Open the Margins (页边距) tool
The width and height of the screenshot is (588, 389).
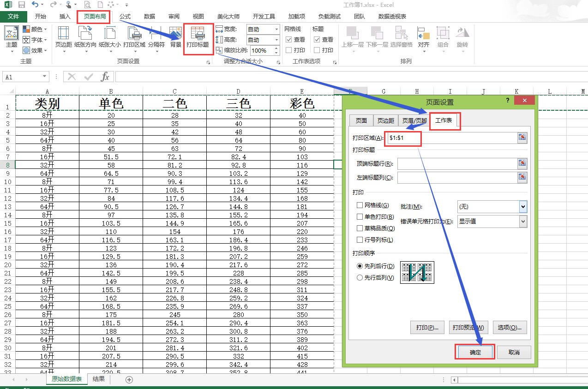(63, 35)
